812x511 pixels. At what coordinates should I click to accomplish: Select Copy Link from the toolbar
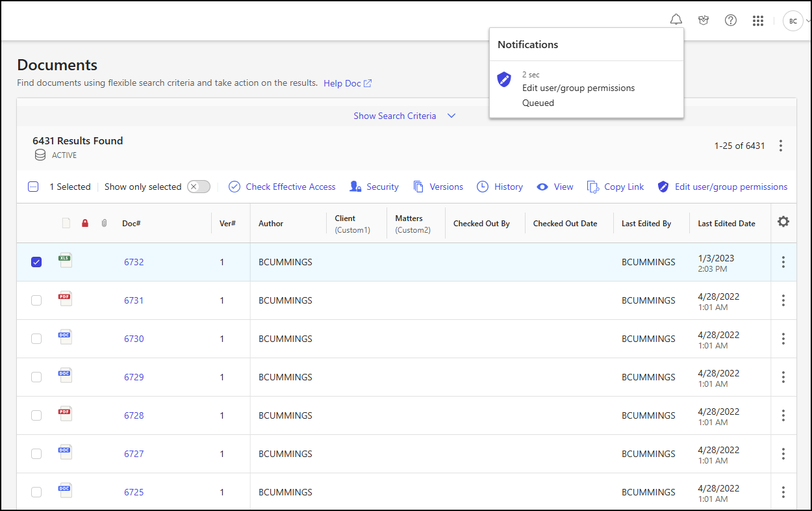(615, 187)
